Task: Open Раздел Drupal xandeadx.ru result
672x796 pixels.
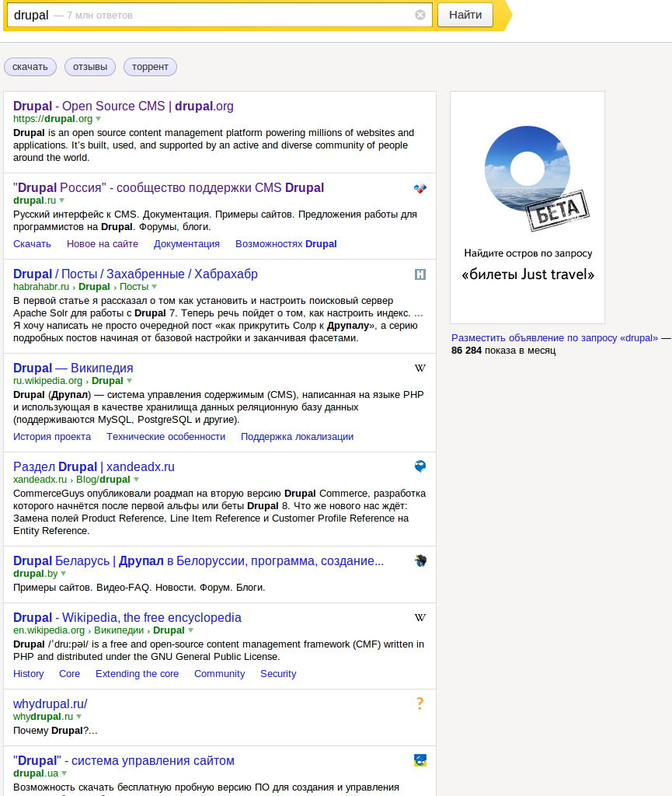Action: pos(94,467)
